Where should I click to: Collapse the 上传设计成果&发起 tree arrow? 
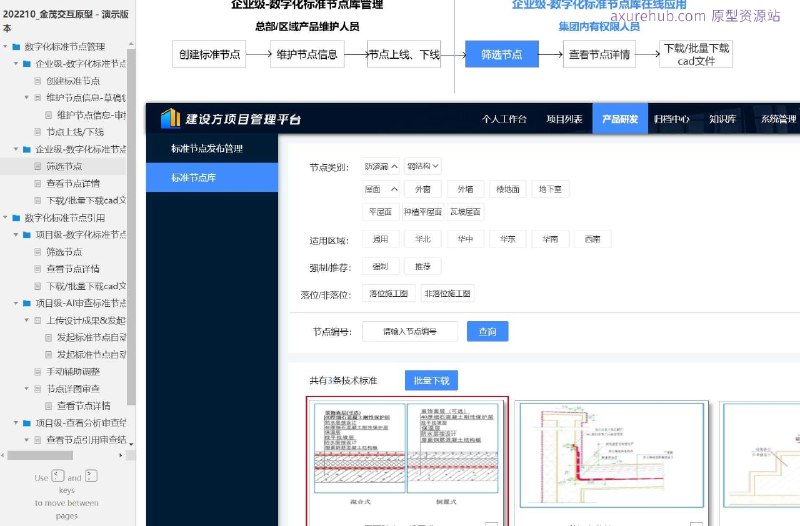pos(27,320)
